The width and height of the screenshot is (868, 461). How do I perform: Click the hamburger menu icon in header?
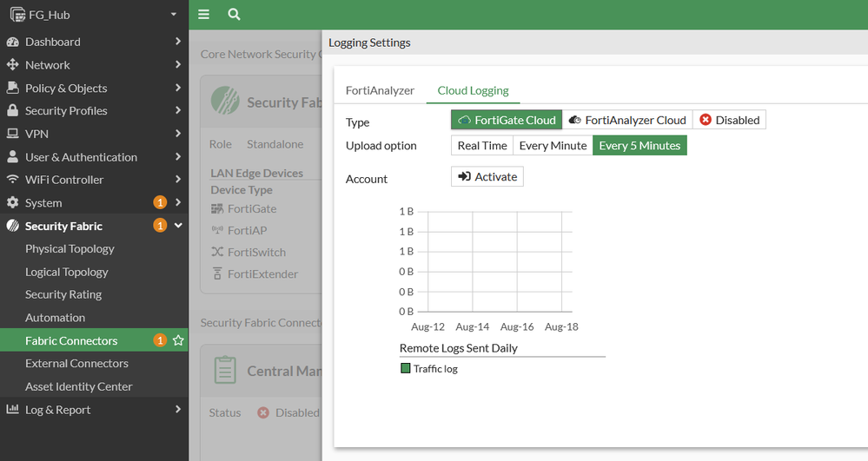click(204, 14)
